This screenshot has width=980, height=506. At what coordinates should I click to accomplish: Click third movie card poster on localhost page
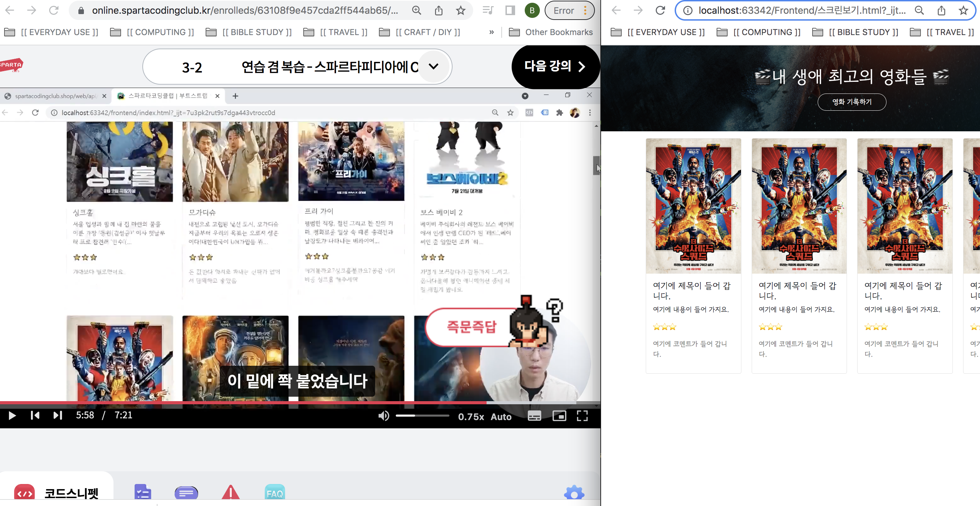[x=905, y=206]
